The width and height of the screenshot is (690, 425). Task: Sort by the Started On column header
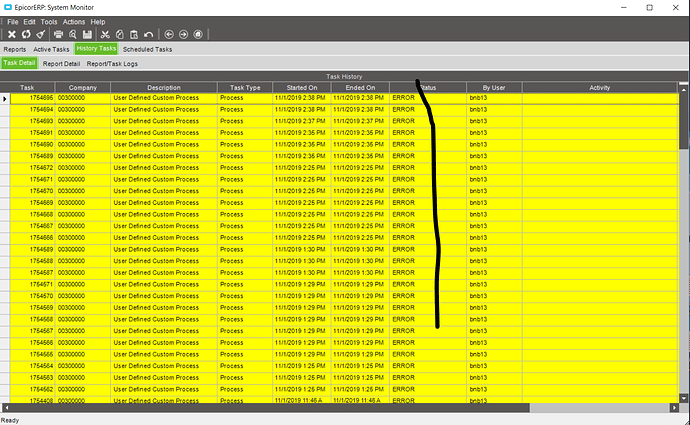(302, 88)
